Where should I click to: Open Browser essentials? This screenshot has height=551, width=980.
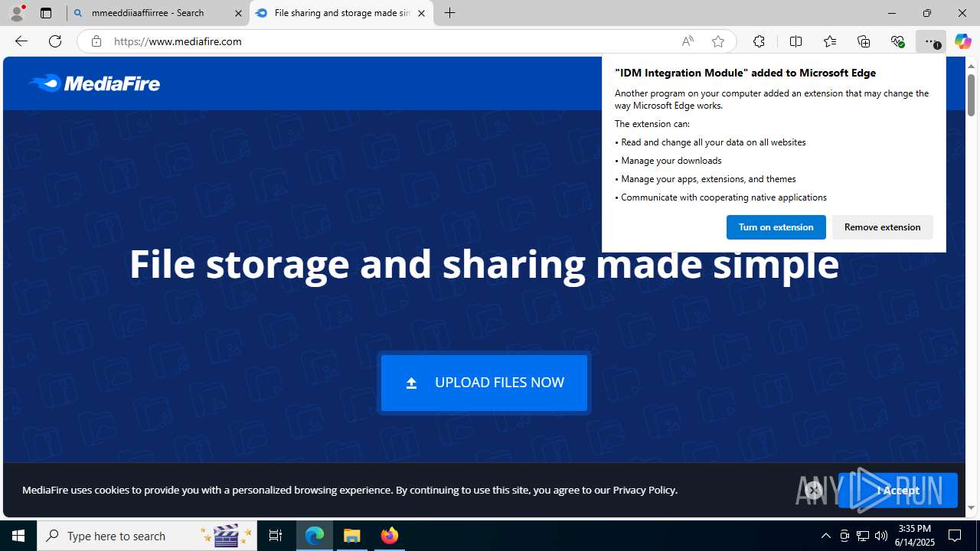point(897,41)
